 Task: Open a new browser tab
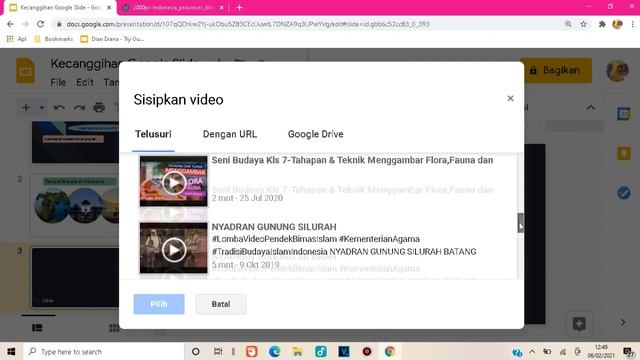click(x=239, y=7)
